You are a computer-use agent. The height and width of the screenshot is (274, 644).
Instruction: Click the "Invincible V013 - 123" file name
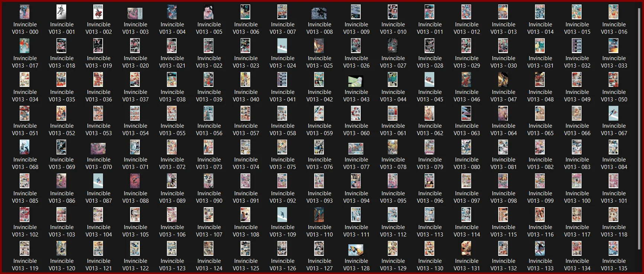tap(172, 265)
